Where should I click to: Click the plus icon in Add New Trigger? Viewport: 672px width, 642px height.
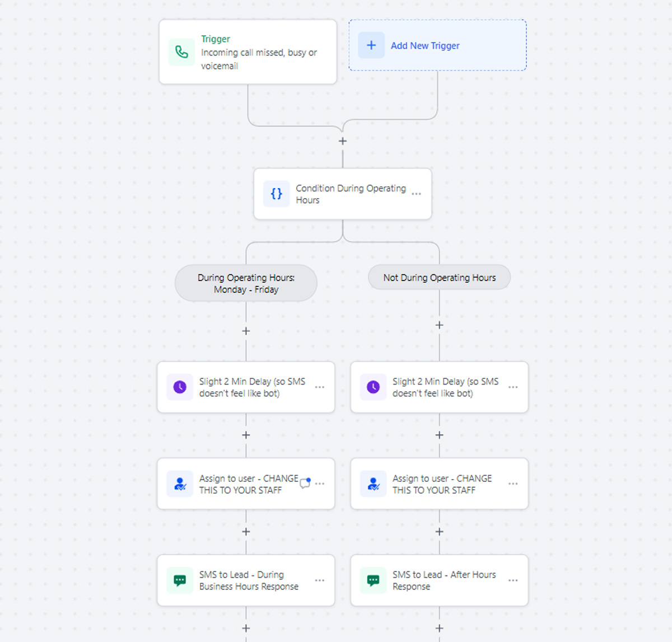pyautogui.click(x=371, y=45)
